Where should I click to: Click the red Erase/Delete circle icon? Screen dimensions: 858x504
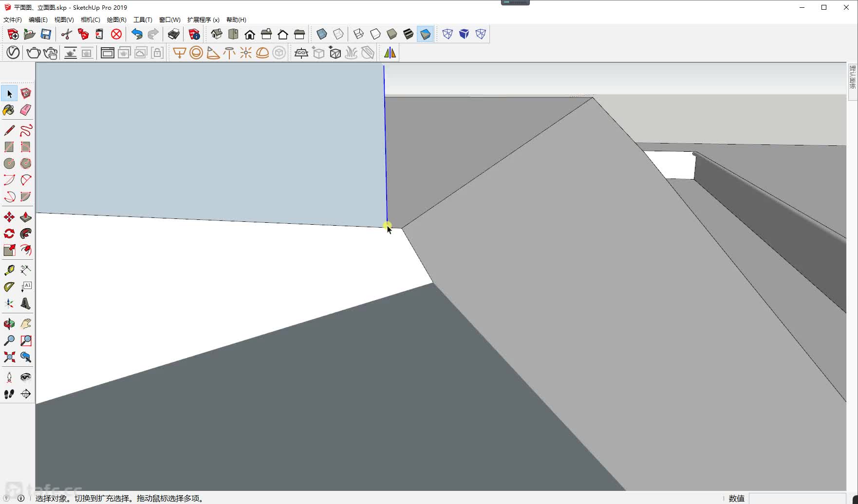[116, 34]
